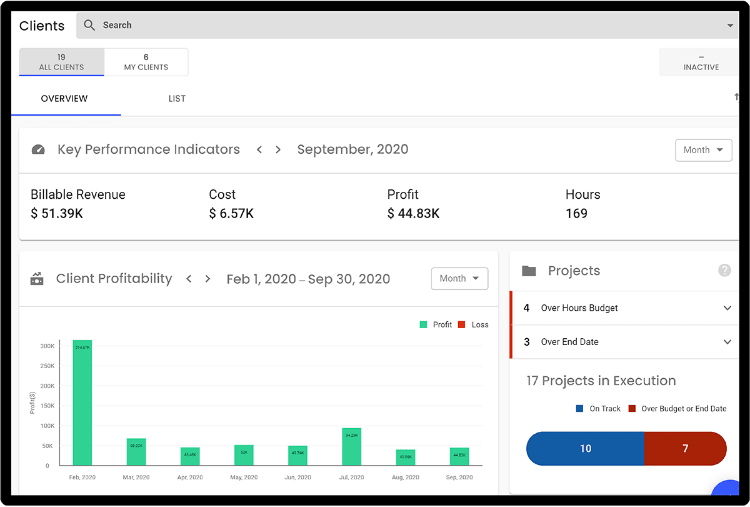This screenshot has height=507, width=750.
Task: Go to next Client Profitability period
Action: coord(208,278)
